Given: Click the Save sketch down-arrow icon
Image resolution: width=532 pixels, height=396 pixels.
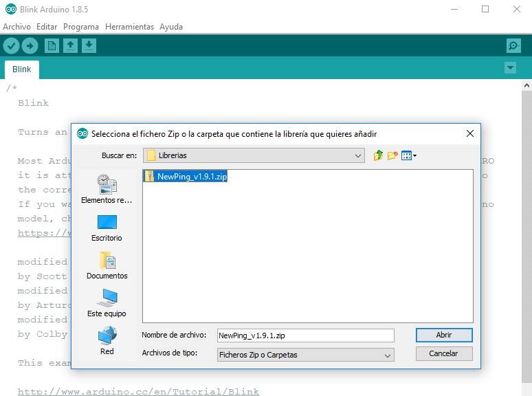Looking at the screenshot, I should point(89,46).
